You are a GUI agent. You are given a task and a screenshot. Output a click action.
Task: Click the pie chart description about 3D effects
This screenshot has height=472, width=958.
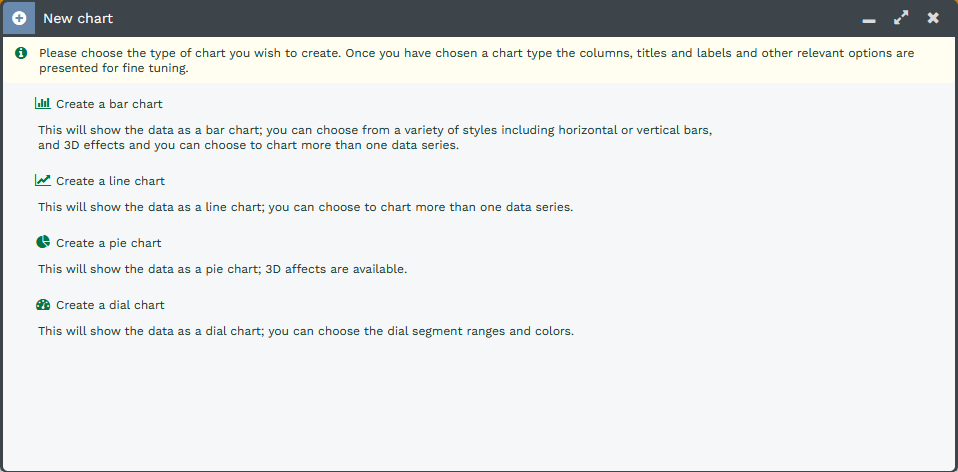tap(223, 270)
